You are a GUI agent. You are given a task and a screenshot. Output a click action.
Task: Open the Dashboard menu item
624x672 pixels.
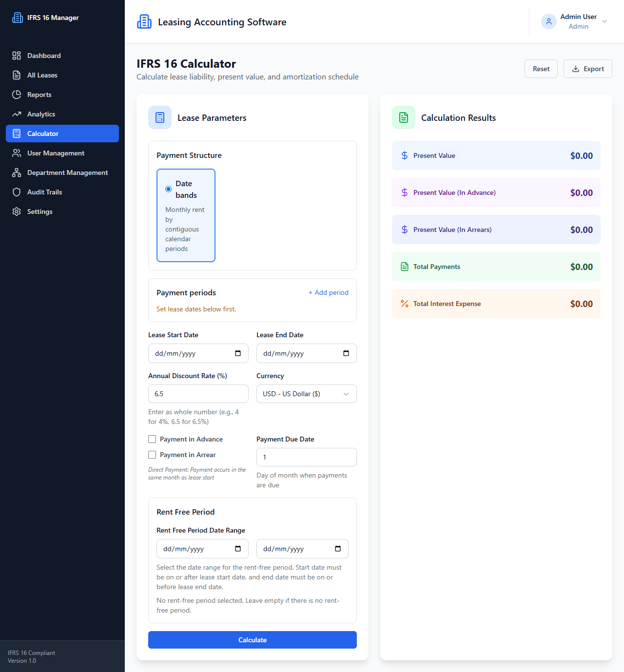pyautogui.click(x=62, y=56)
